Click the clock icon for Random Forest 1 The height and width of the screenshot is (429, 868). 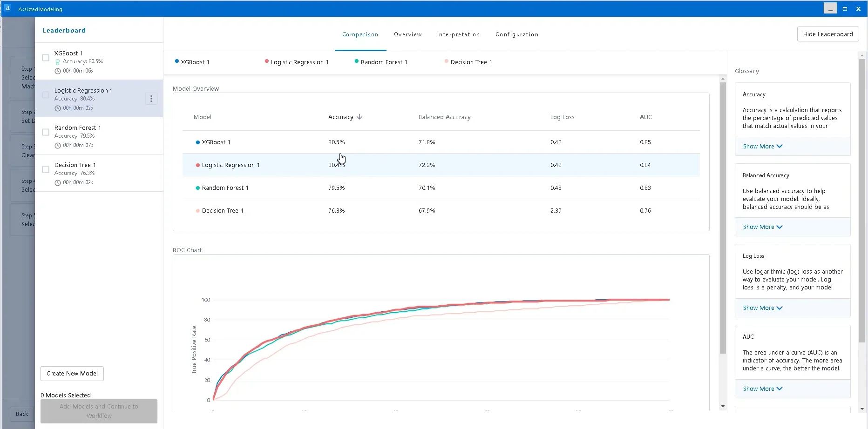[x=58, y=145]
